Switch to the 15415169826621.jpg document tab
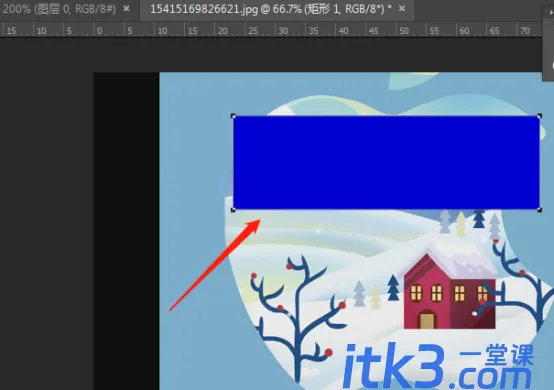Image resolution: width=554 pixels, height=390 pixels. click(x=271, y=9)
